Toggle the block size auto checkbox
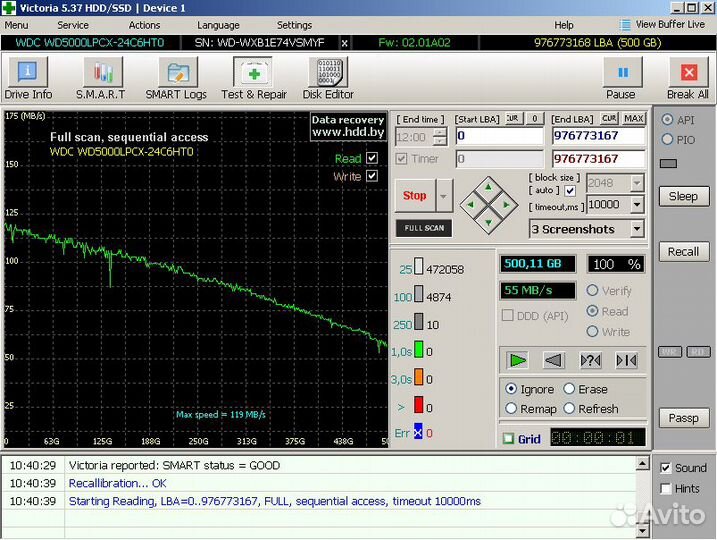717x540 pixels. [x=570, y=191]
